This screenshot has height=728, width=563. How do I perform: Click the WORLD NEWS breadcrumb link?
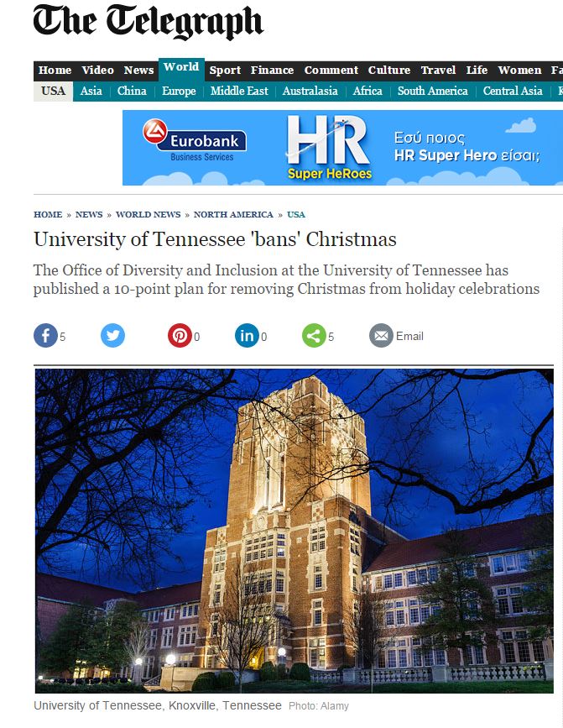pos(148,214)
